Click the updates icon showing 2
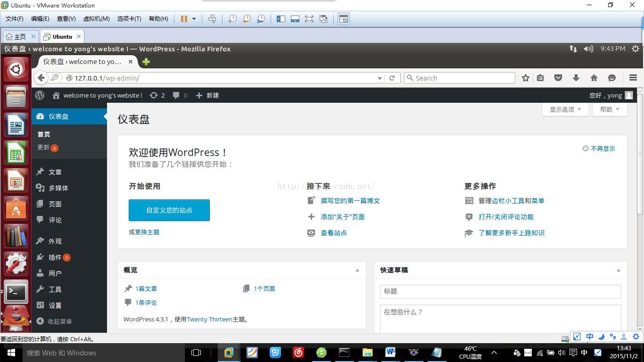 coord(157,95)
